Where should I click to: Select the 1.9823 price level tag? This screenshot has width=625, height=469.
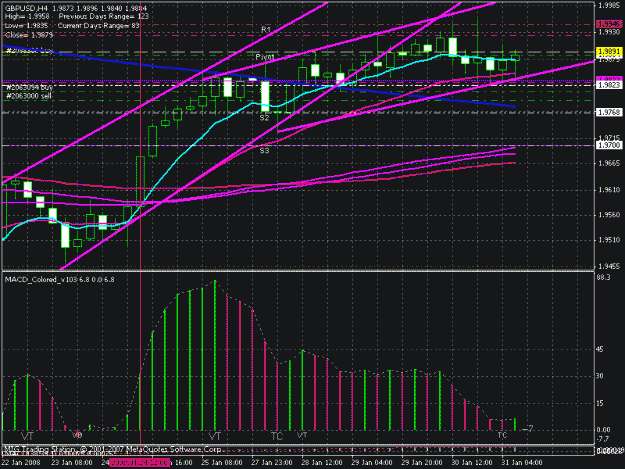coord(609,85)
